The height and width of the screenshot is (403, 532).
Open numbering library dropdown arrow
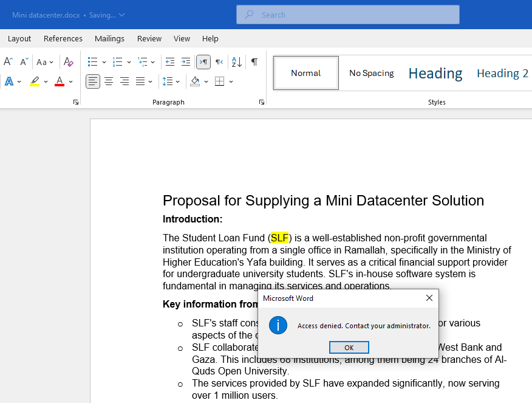[129, 62]
